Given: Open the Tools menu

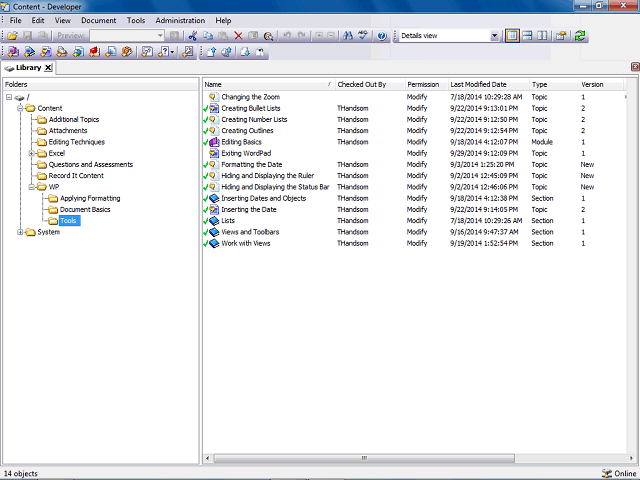Looking at the screenshot, I should point(136,20).
